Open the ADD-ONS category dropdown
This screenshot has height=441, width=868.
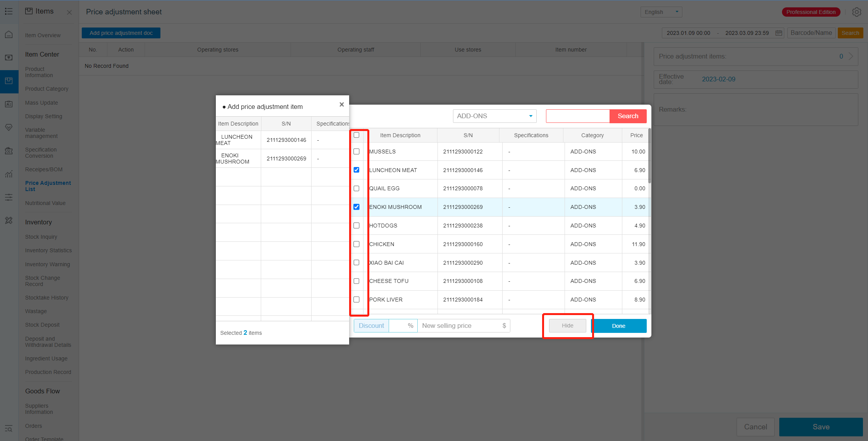pyautogui.click(x=494, y=116)
